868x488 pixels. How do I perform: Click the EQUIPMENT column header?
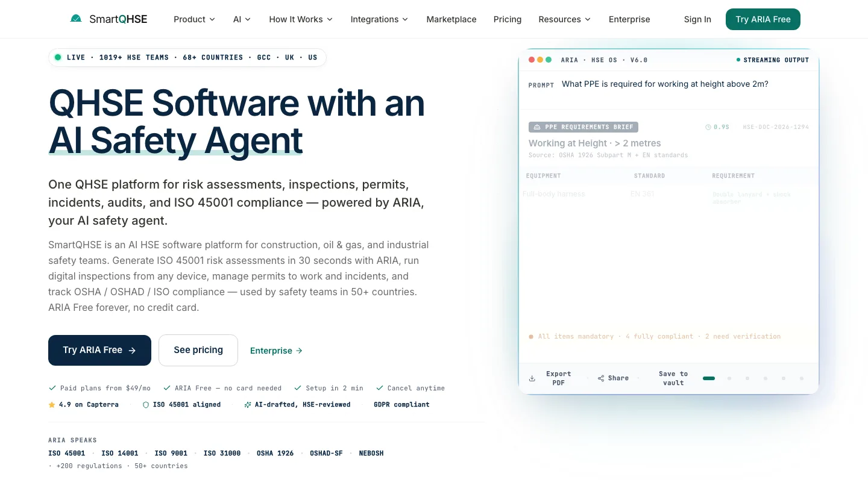(x=543, y=176)
